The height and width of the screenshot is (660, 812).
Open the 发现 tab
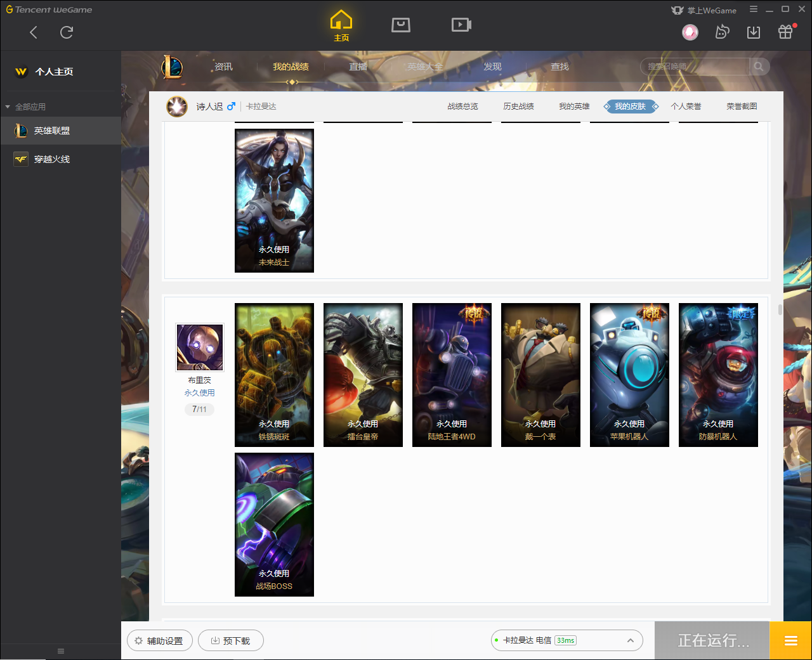[x=492, y=67]
